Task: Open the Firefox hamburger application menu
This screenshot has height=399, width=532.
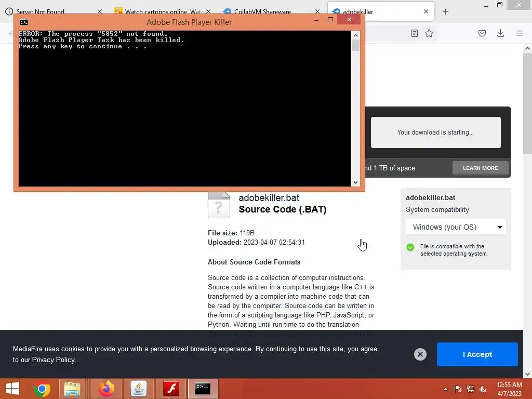Action: pos(520,33)
